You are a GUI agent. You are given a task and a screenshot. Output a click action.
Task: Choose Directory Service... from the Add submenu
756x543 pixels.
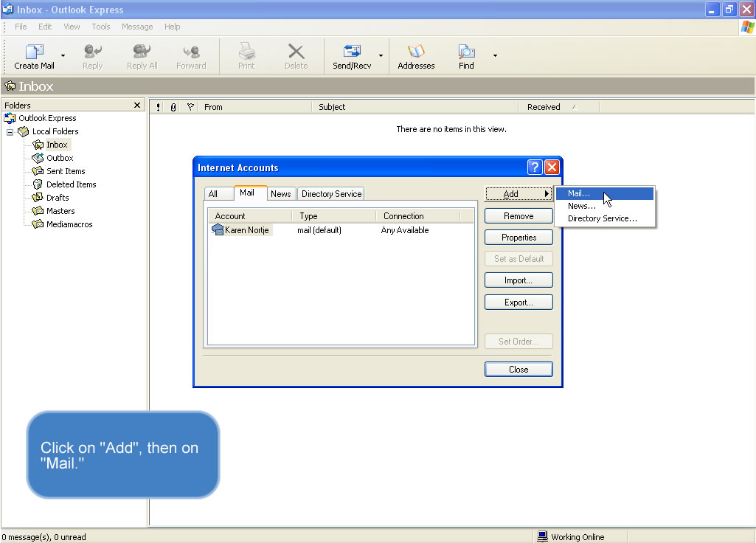click(602, 218)
